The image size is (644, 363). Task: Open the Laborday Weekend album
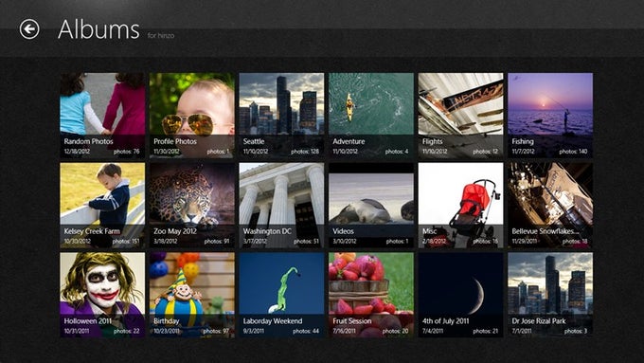[281, 295]
